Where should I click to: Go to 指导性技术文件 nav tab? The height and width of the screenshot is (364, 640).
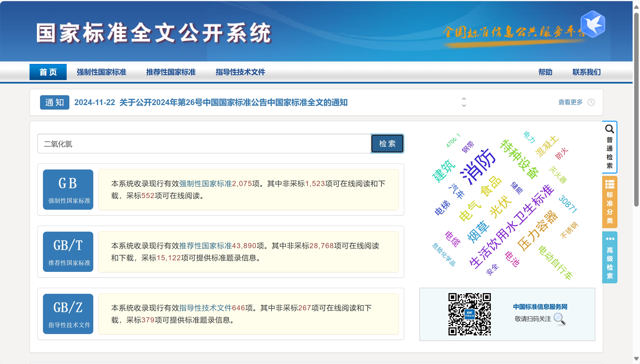(x=240, y=72)
